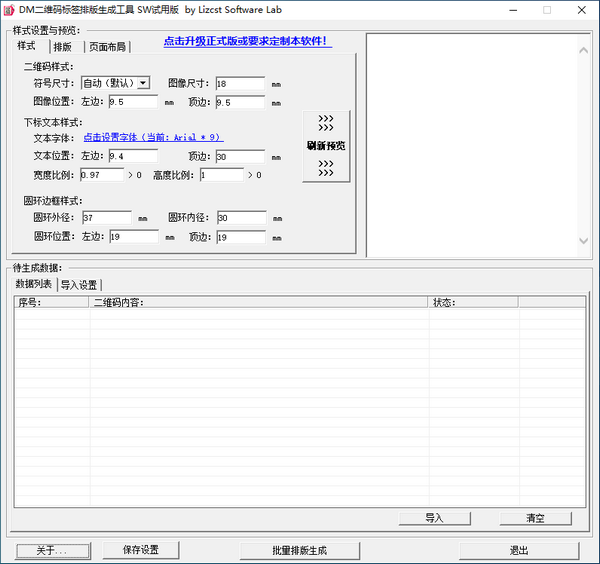Start 批量排版生成 batch generation

coord(300,550)
